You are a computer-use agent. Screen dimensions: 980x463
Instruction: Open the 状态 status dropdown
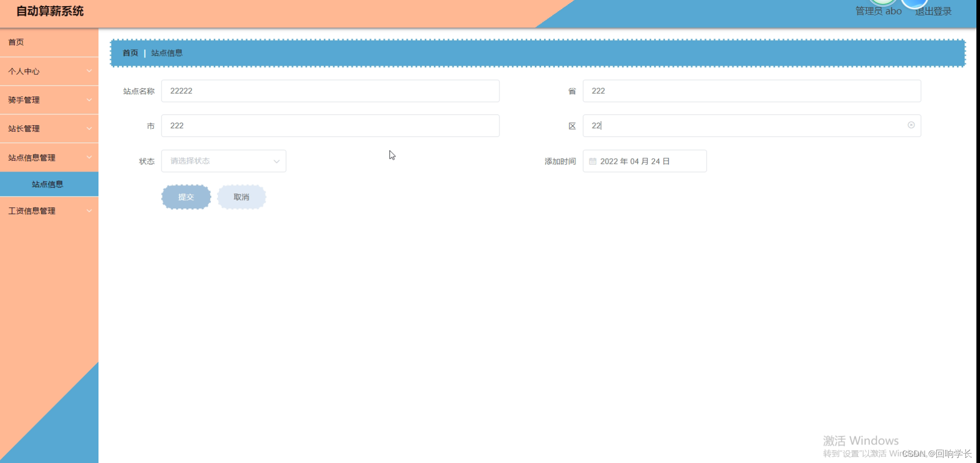[x=223, y=161]
